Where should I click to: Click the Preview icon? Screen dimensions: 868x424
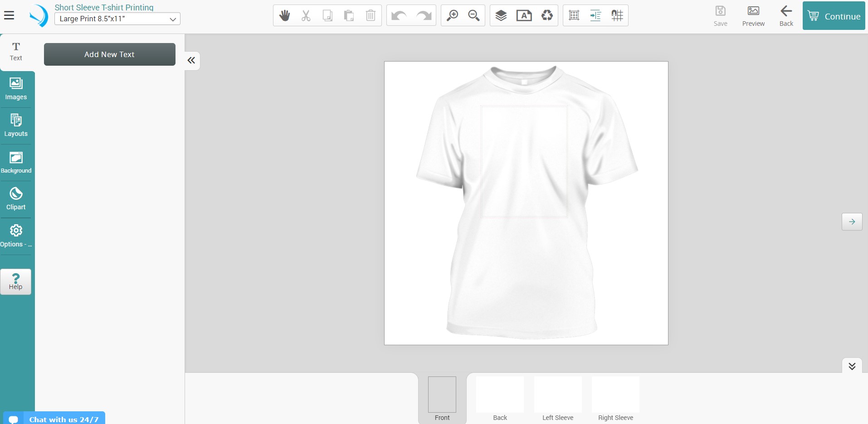(753, 16)
